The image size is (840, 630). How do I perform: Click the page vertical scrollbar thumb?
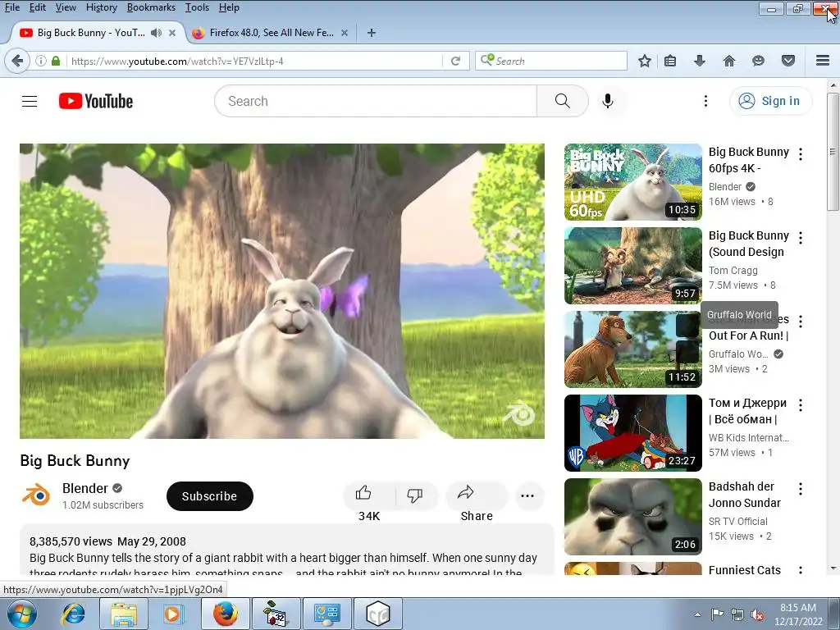(x=833, y=152)
